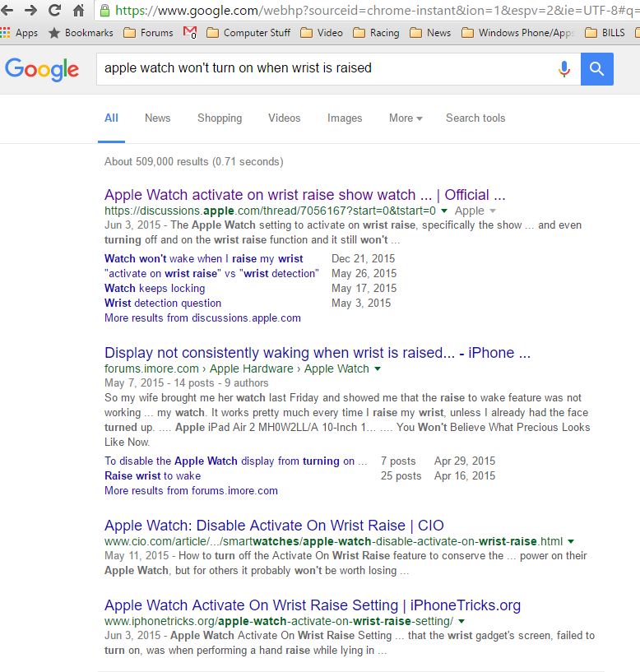Open the browser home icon
The height and width of the screenshot is (672, 640).
point(78,11)
